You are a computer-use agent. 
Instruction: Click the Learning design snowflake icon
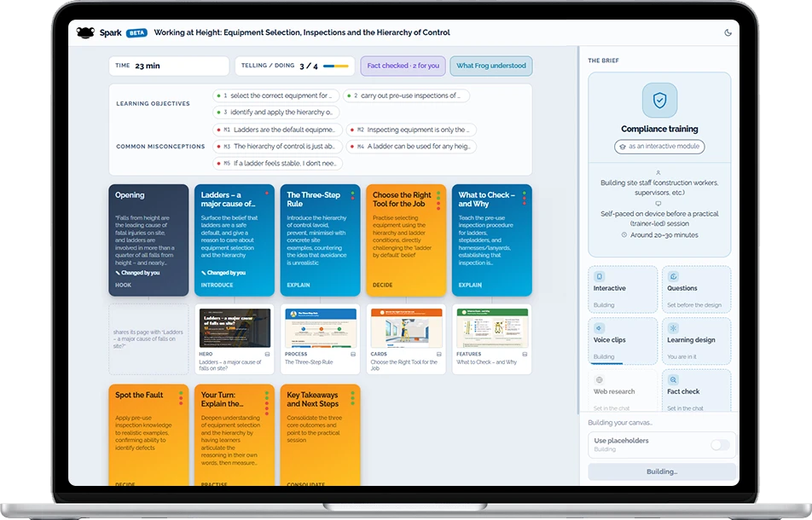[x=673, y=328]
